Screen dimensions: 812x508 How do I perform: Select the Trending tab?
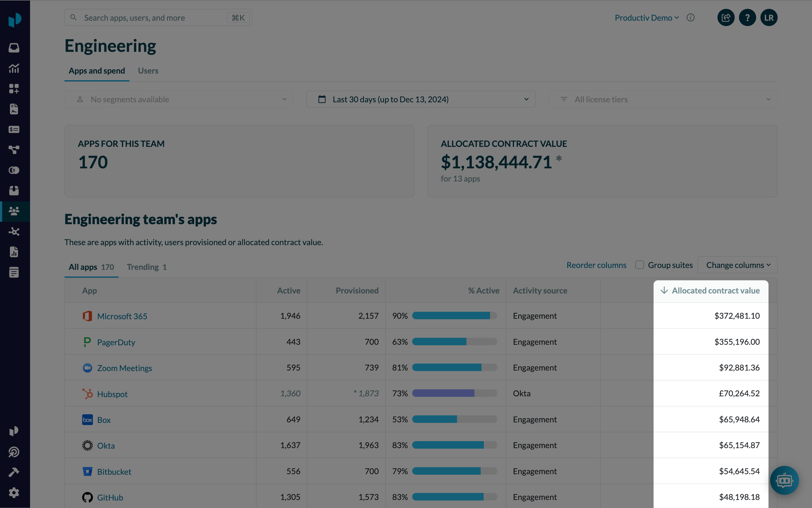[x=146, y=267]
